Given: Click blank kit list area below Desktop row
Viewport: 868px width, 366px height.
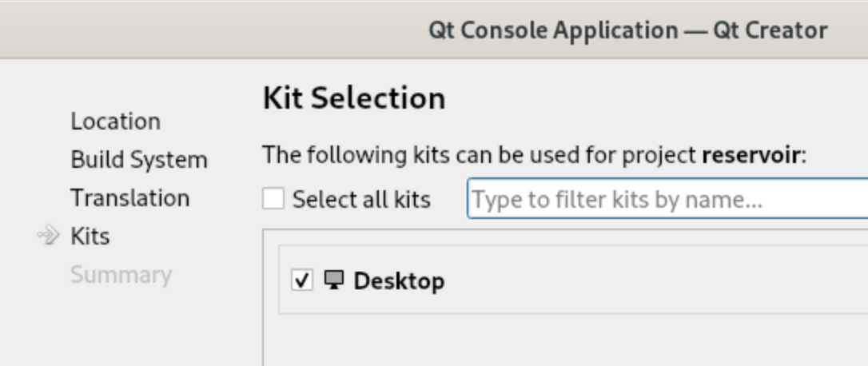Looking at the screenshot, I should (559, 340).
